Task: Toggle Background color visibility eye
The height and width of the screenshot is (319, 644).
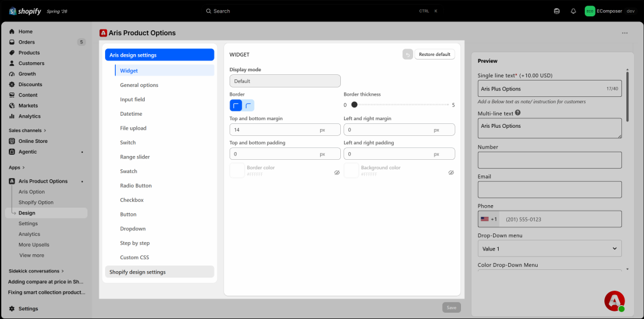Action: point(451,172)
